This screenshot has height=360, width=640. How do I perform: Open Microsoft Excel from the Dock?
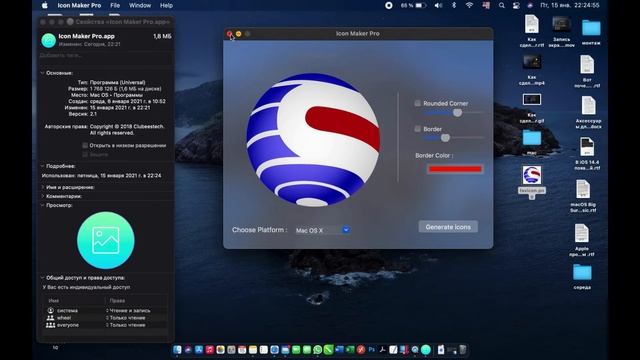(x=350, y=349)
